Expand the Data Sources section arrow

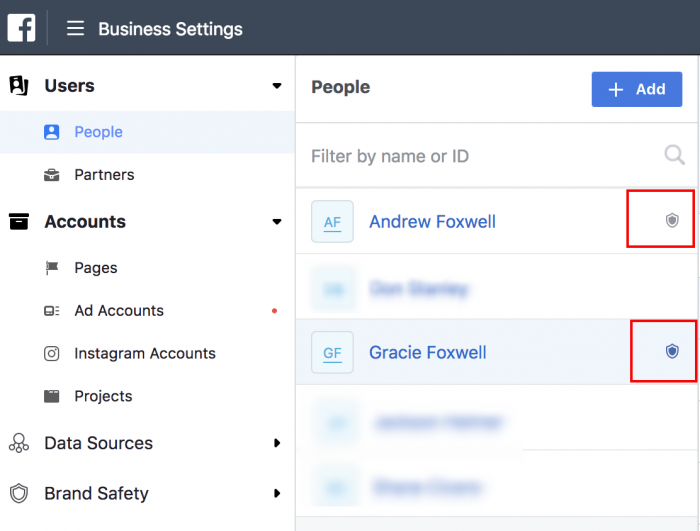[277, 443]
